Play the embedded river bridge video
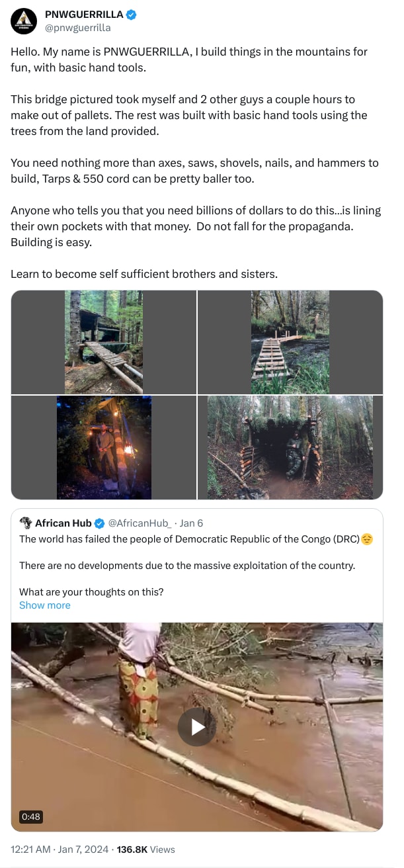Viewport: 404px width, 868px height. point(196,726)
